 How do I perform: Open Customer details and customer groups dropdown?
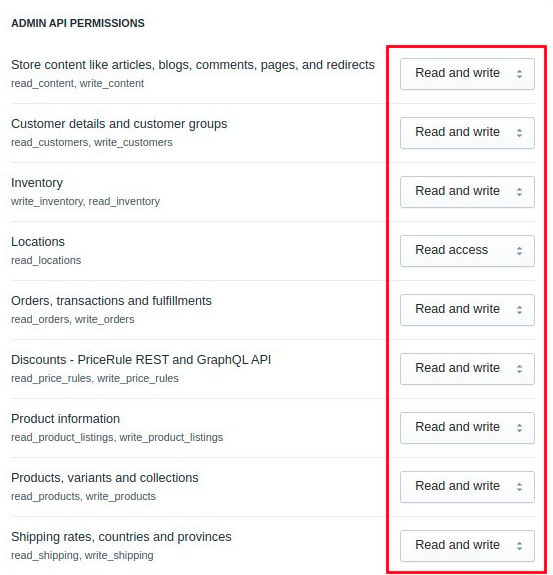click(x=467, y=133)
